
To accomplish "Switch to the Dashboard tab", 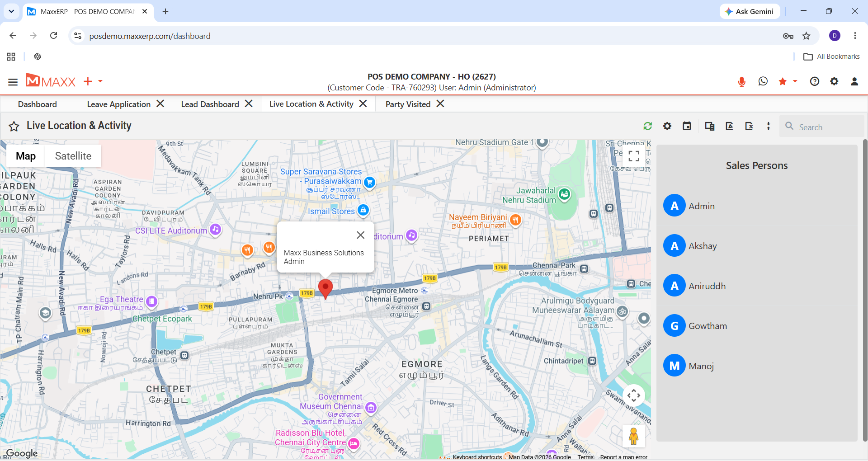I will tap(38, 104).
